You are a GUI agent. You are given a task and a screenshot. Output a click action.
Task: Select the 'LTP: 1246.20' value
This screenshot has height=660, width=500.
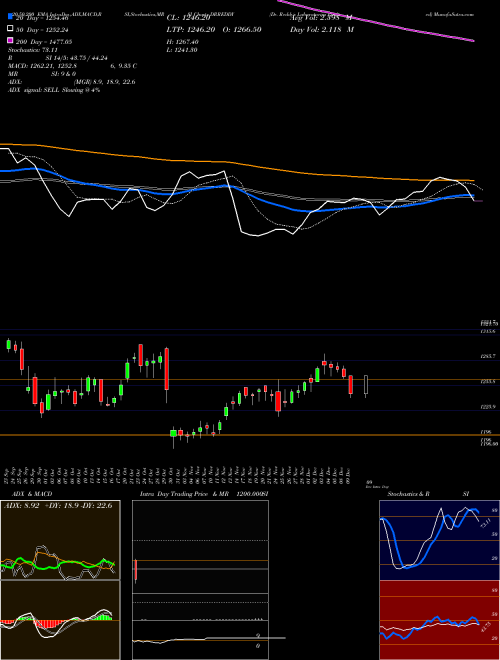[x=189, y=30]
